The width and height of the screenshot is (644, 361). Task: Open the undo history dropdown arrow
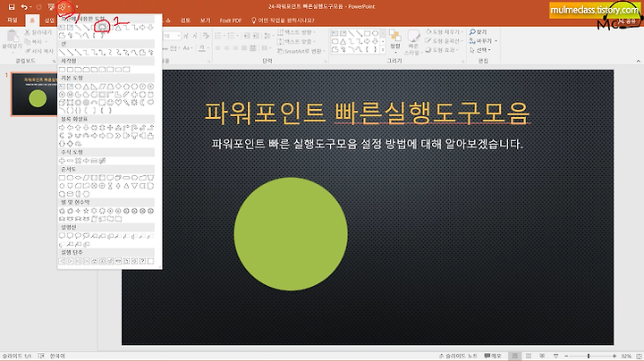30,7
